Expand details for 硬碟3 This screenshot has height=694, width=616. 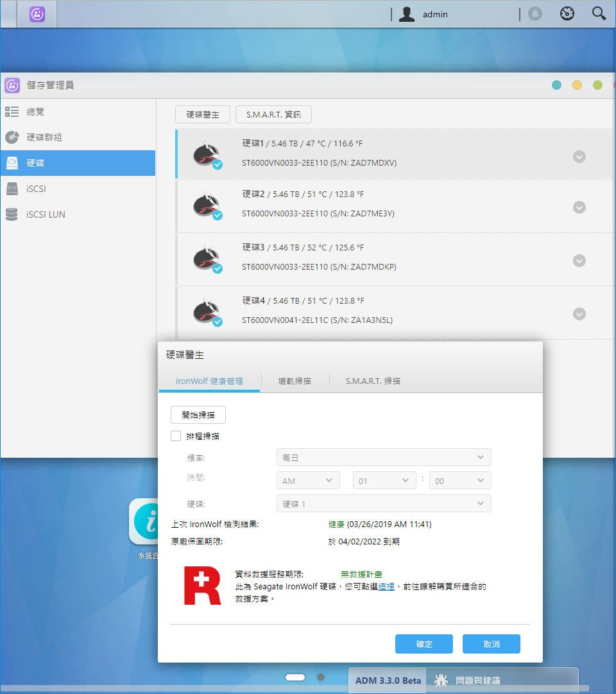[x=579, y=261]
